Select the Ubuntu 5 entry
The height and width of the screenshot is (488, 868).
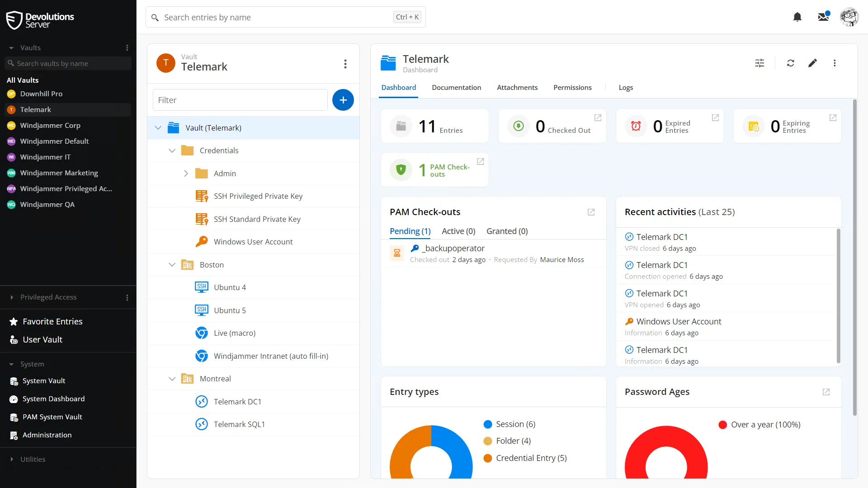point(253,310)
